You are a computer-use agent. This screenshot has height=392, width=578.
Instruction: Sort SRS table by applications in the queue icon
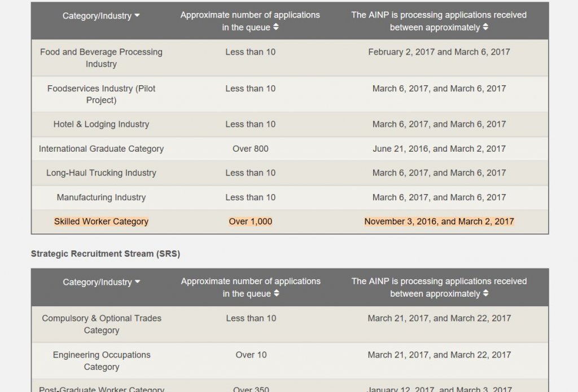click(276, 293)
